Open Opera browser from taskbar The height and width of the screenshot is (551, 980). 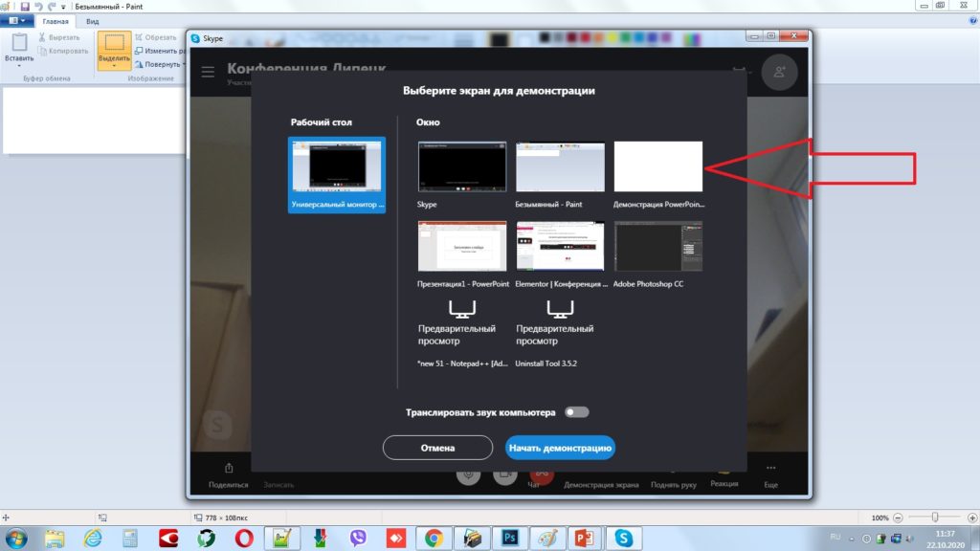click(244, 538)
